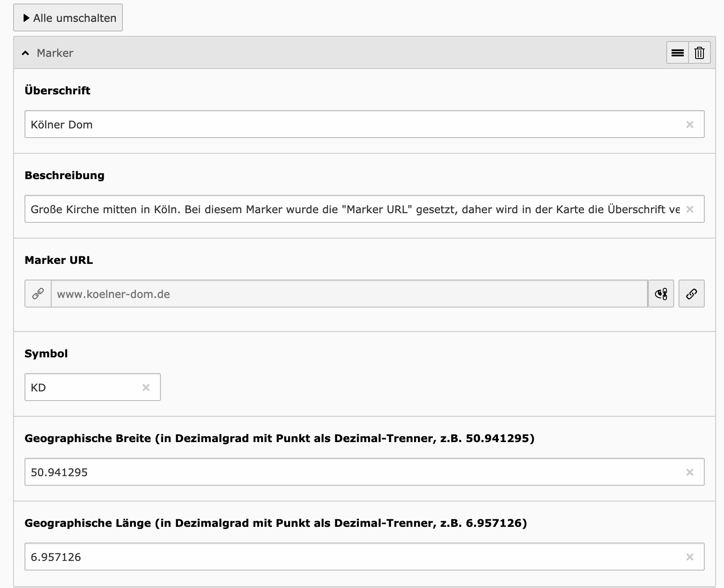This screenshot has width=724, height=588.
Task: Clear the Überschrift field
Action: pos(689,125)
